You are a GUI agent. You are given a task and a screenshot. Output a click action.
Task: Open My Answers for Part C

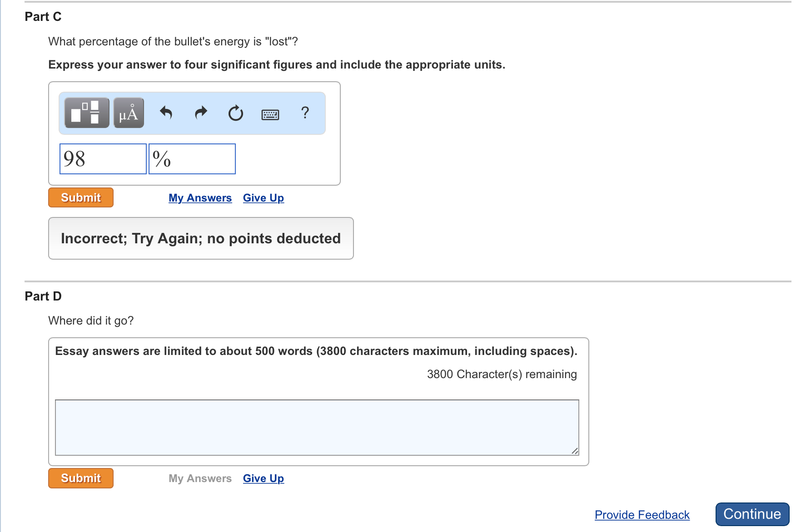click(200, 198)
